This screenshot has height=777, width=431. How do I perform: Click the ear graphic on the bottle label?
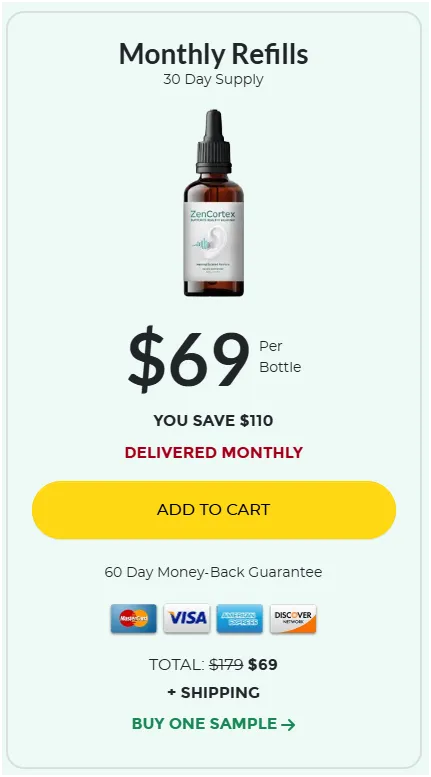click(x=216, y=241)
